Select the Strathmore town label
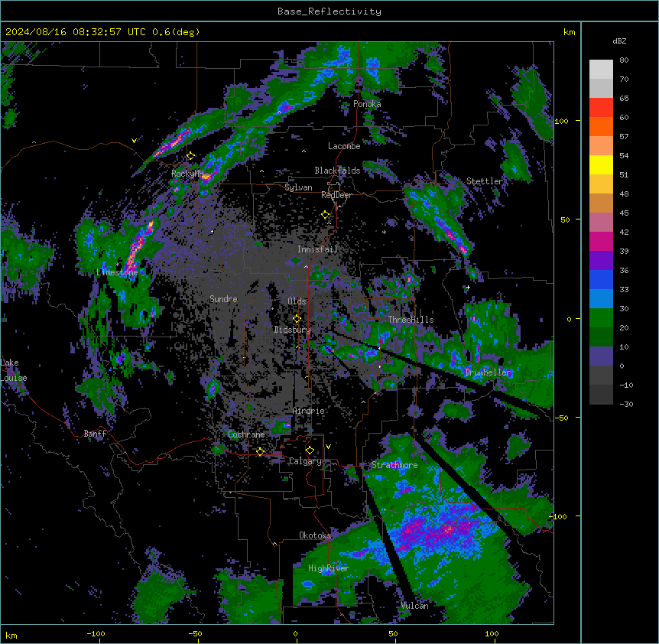The height and width of the screenshot is (644, 659). click(394, 465)
